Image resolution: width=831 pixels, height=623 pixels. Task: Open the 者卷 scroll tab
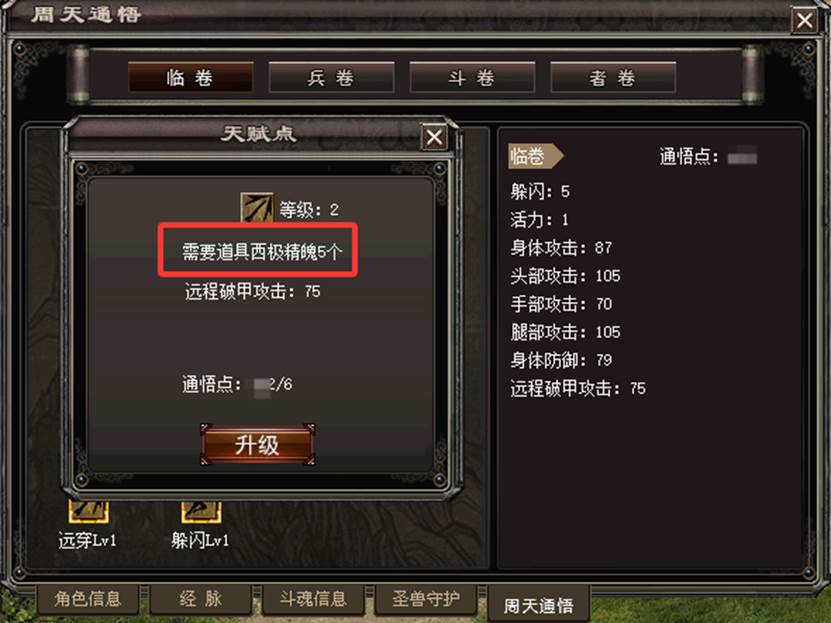(x=613, y=77)
